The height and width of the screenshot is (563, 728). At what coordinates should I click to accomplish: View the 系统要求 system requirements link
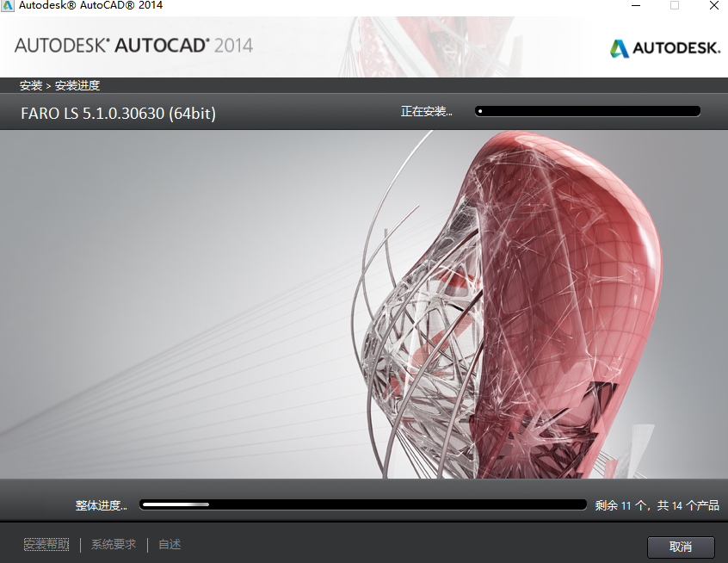[x=112, y=544]
